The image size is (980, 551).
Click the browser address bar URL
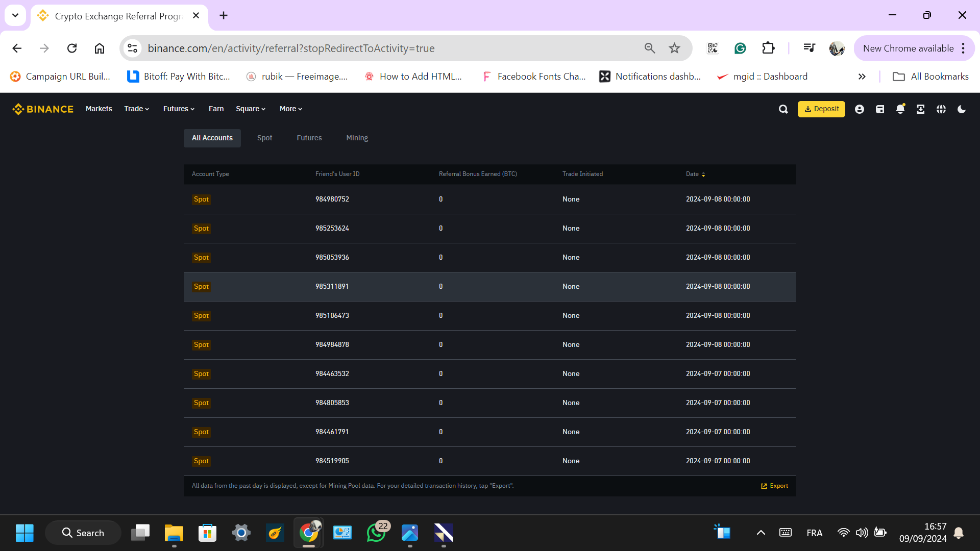291,48
